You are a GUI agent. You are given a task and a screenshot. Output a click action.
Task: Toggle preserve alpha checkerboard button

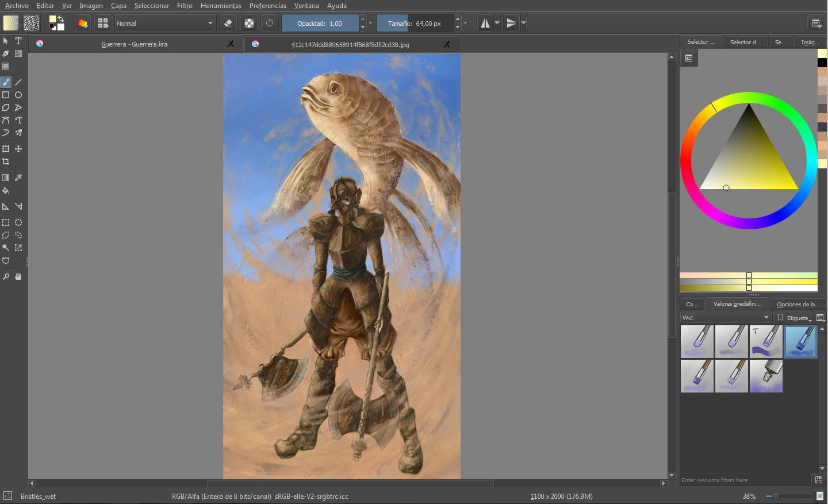[x=249, y=24]
